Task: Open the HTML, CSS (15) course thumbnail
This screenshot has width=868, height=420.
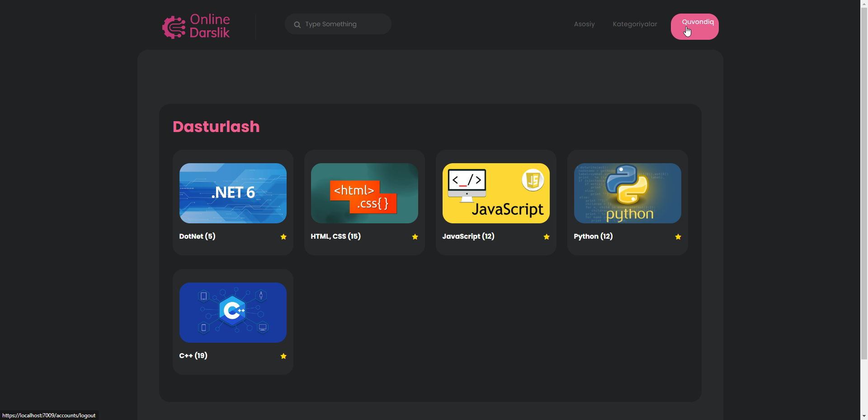Action: 364,193
